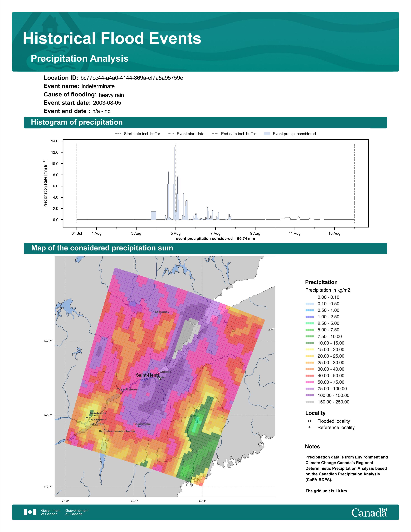Click the "Saint-Jean-sur-Richelieu" map label
Image resolution: width=411 pixels, height=532 pixels.
117,431
